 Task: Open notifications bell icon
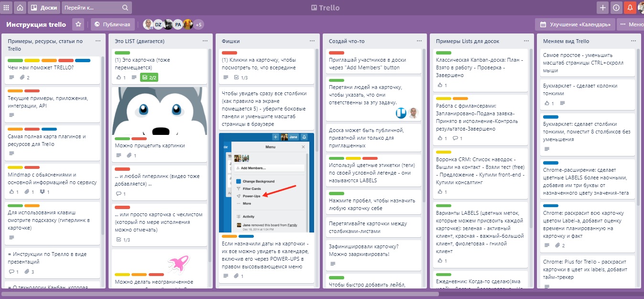click(x=630, y=8)
